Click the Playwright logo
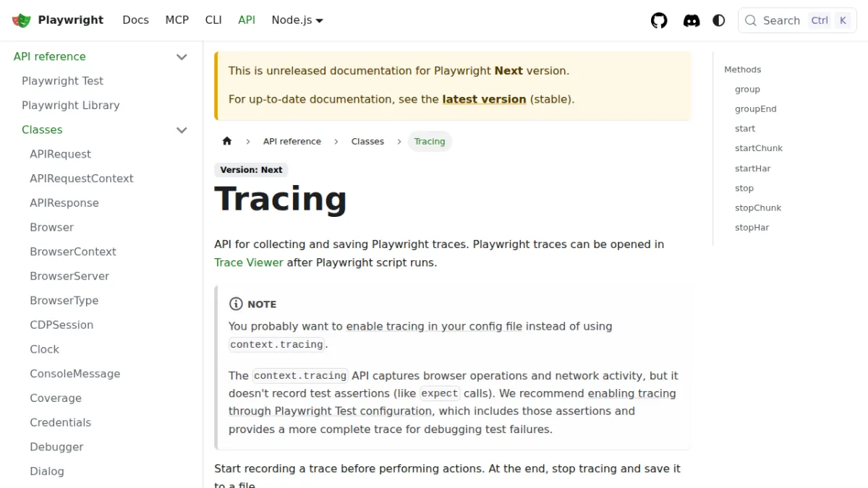Viewport: 868px width, 488px height. [x=22, y=20]
